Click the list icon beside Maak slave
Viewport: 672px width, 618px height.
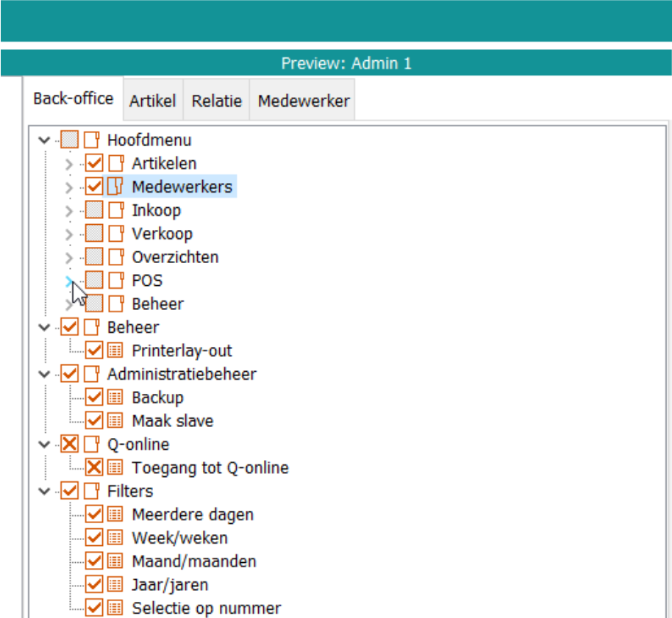pos(116,421)
